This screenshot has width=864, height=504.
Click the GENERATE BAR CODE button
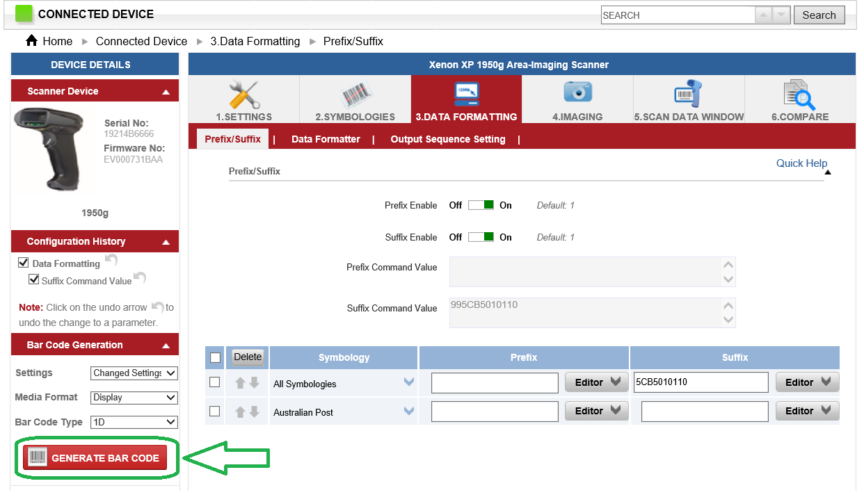click(95, 457)
